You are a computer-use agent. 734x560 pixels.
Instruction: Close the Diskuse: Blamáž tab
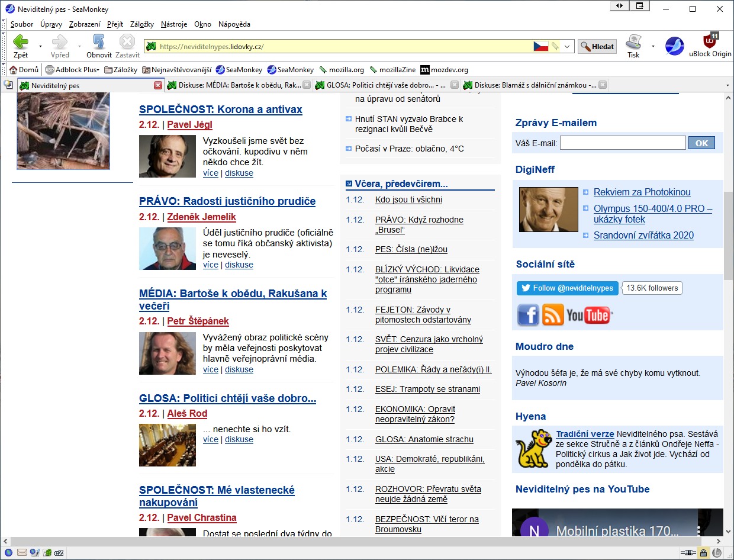[603, 85]
